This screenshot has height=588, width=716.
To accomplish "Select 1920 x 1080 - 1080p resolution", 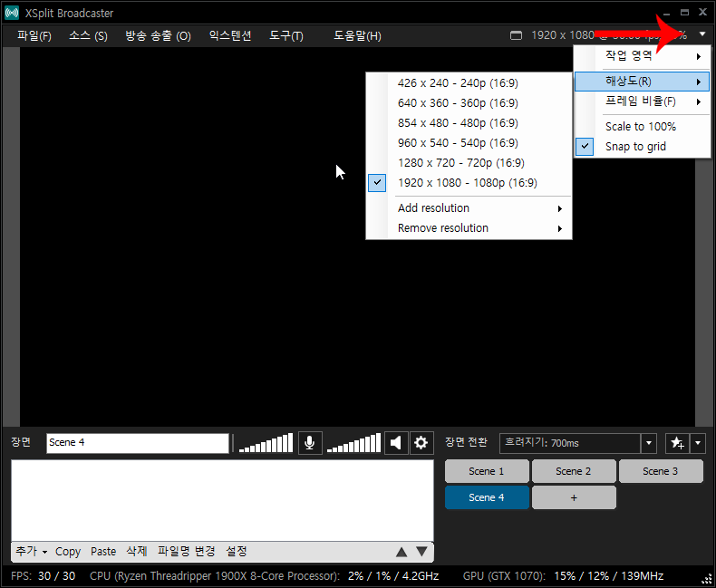I will point(469,183).
